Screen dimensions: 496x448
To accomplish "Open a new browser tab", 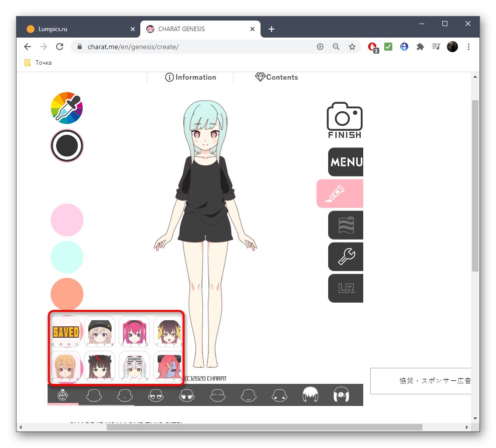I will pyautogui.click(x=272, y=29).
